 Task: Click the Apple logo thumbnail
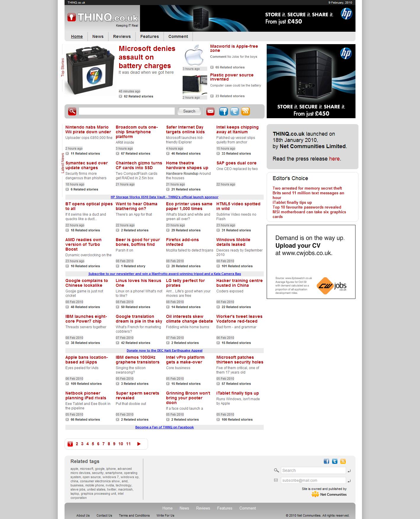tap(195, 55)
